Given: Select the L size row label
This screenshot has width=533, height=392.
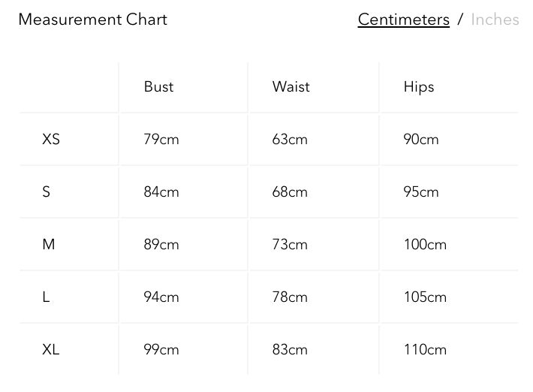Looking at the screenshot, I should pos(47,297).
